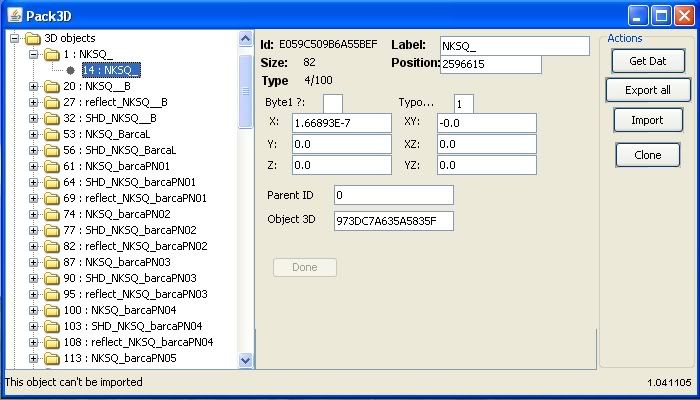Click the XY field showing -0.0
Screen dimensions: 700x400
(487, 123)
